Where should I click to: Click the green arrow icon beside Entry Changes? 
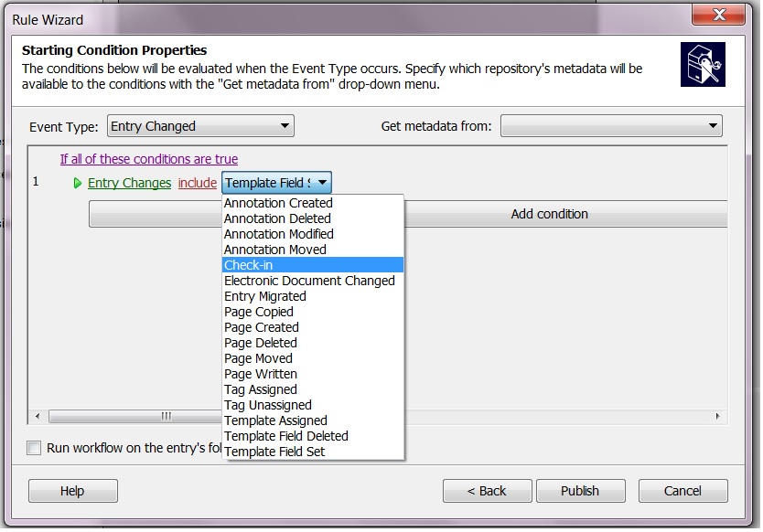78,183
